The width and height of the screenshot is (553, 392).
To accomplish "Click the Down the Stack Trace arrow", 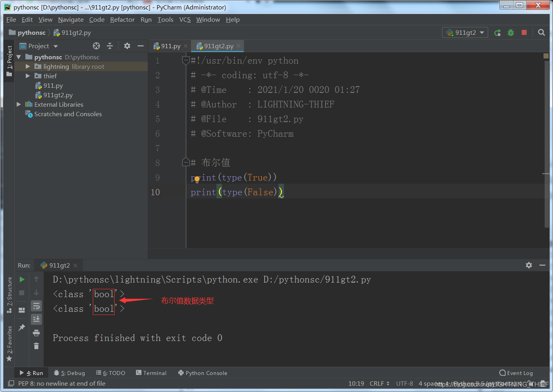I will pos(36,293).
